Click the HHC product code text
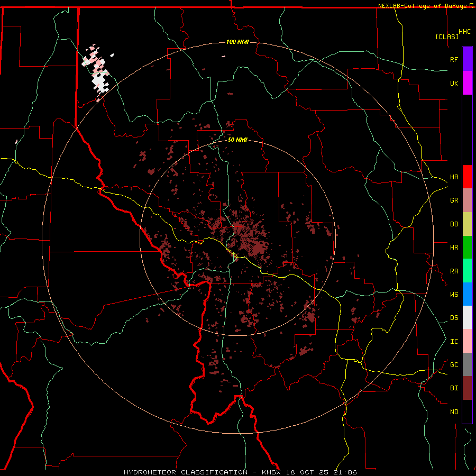This screenshot has width=476, height=476. [465, 32]
